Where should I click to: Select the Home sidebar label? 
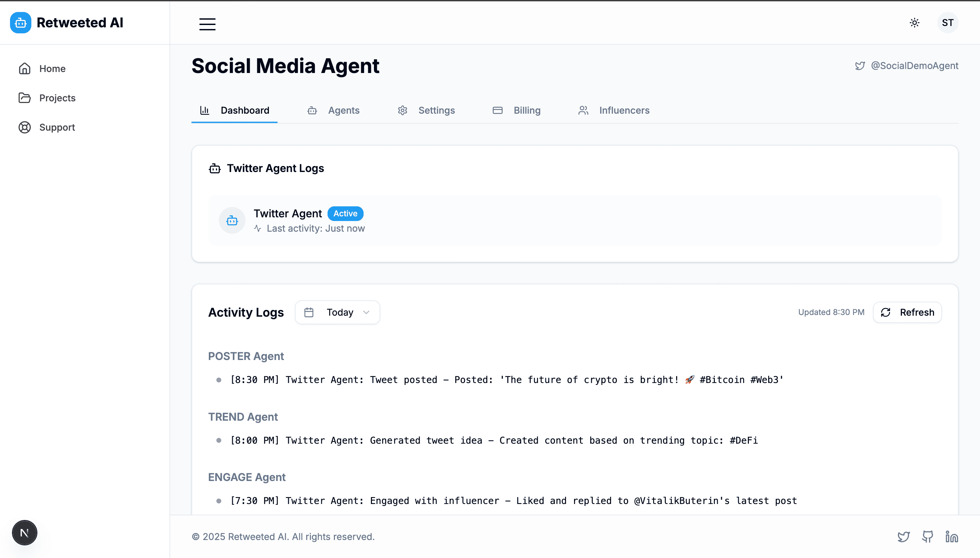click(x=52, y=69)
